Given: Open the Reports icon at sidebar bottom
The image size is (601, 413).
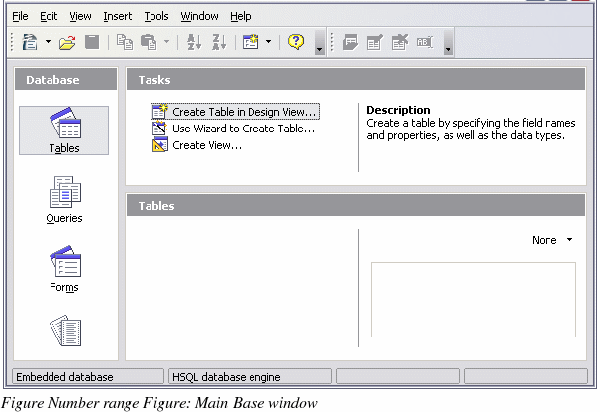Looking at the screenshot, I should 64,332.
